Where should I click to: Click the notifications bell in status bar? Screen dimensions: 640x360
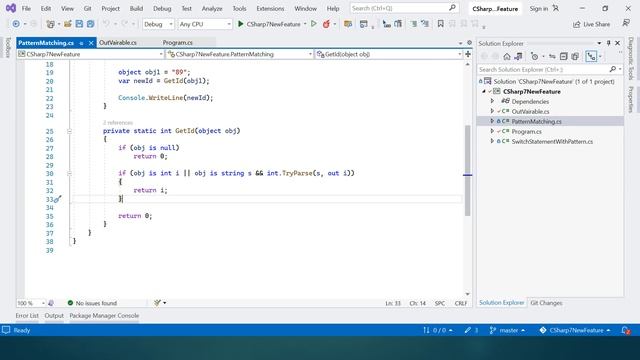pos(625,330)
